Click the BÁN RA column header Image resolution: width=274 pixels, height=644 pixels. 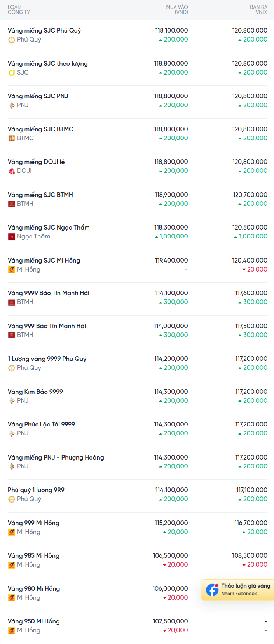258,10
